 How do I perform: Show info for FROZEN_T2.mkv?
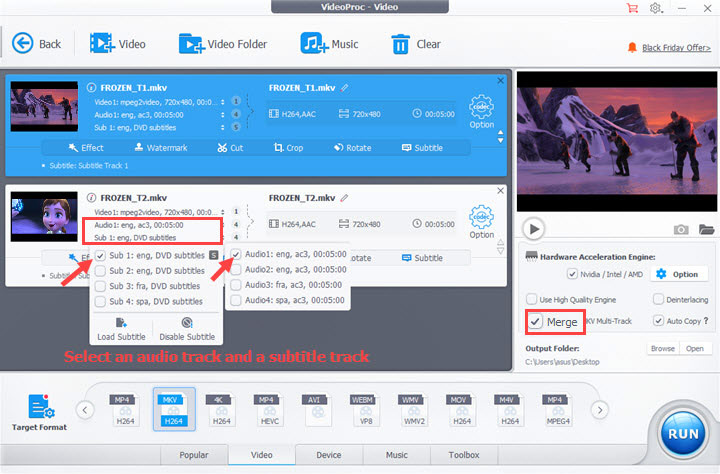(x=91, y=198)
